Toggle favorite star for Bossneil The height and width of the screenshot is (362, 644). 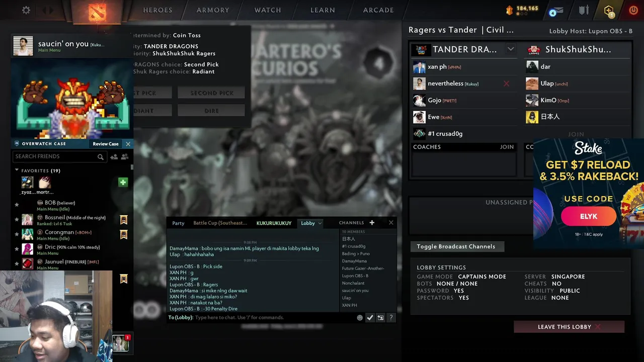[x=17, y=220]
